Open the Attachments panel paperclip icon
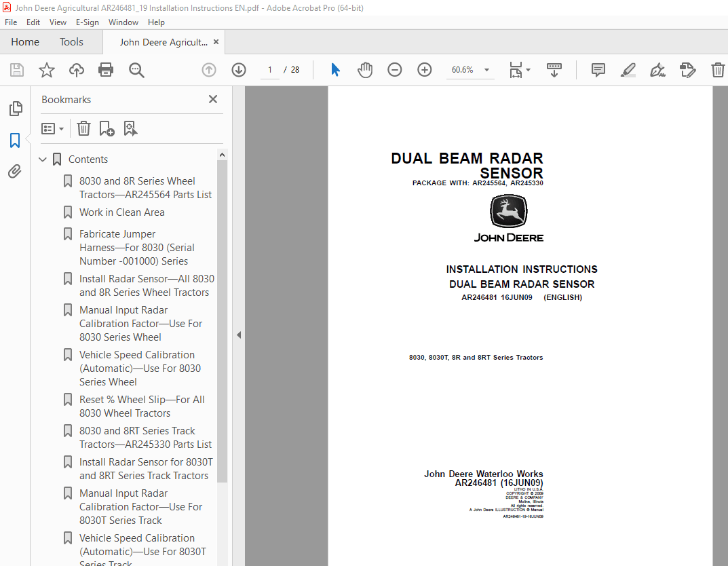This screenshot has height=566, width=728. pyautogui.click(x=15, y=171)
